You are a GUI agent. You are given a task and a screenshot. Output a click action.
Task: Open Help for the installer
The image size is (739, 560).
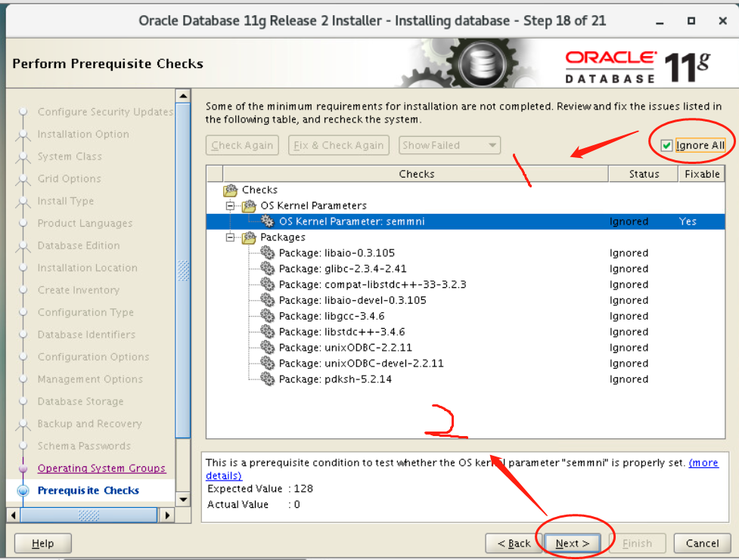43,543
